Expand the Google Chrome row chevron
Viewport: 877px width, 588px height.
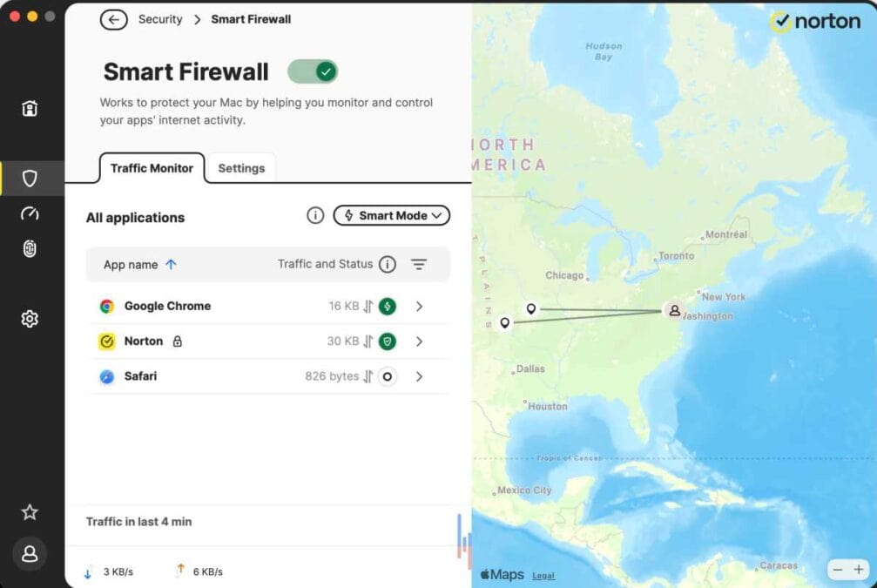click(419, 307)
